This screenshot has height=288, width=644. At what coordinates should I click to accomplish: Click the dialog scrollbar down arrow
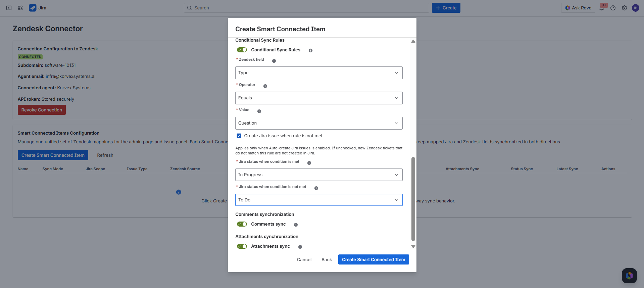pos(413,246)
